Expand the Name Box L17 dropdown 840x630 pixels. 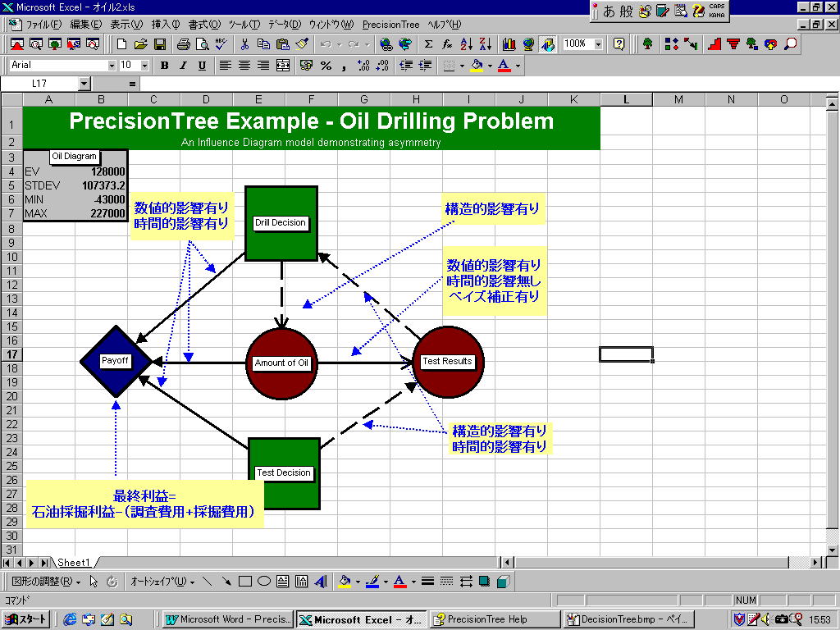tap(84, 84)
